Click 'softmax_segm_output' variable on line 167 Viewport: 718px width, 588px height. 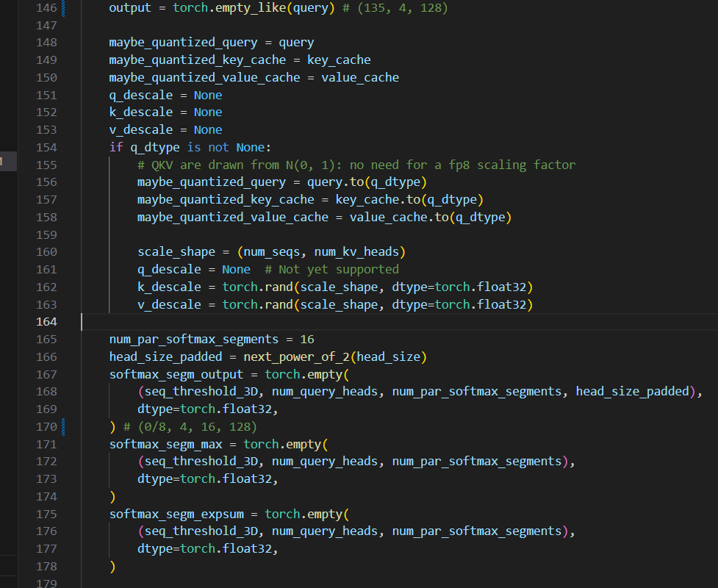tap(176, 375)
